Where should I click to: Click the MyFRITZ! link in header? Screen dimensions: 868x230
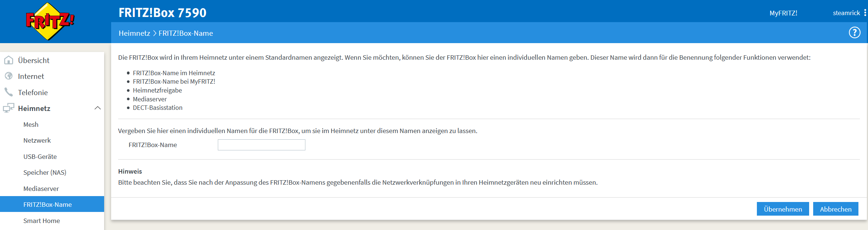tap(783, 13)
